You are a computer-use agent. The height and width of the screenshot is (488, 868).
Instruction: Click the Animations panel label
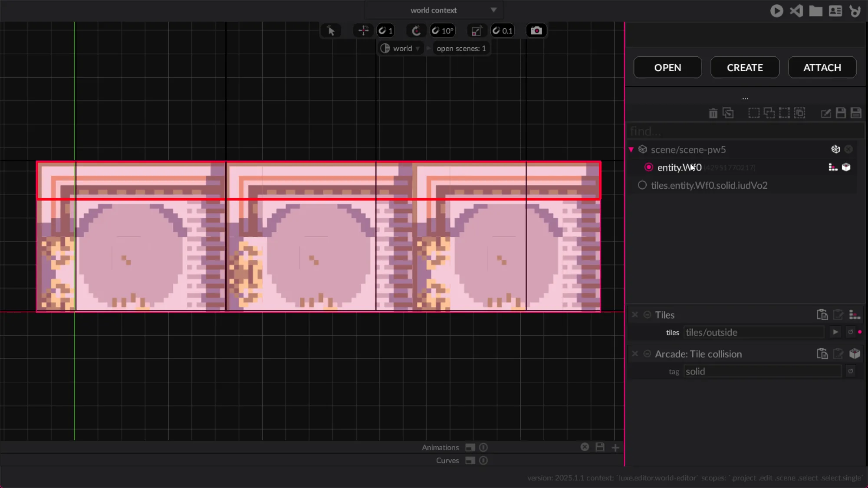coord(440,447)
